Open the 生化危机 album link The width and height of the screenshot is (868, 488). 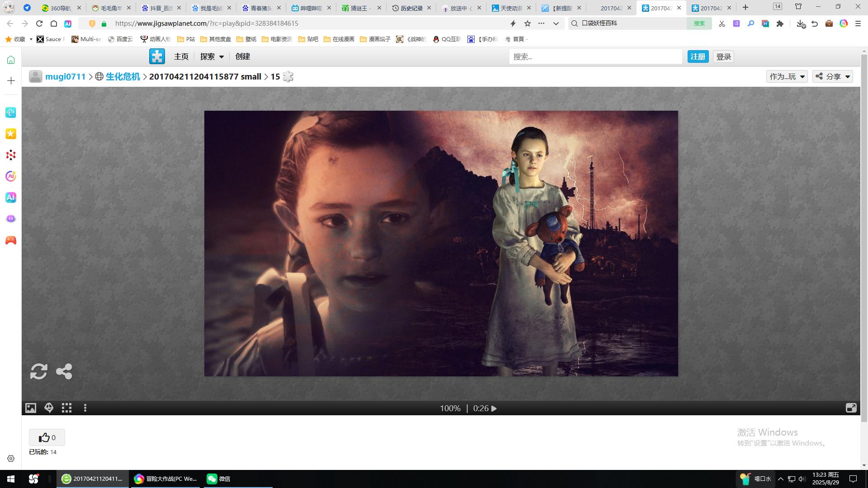[x=123, y=76]
